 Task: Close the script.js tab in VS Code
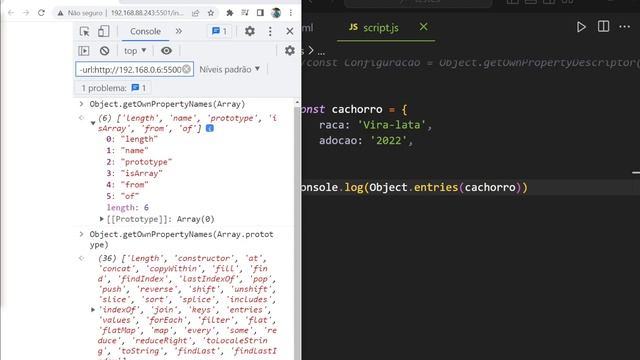point(424,27)
